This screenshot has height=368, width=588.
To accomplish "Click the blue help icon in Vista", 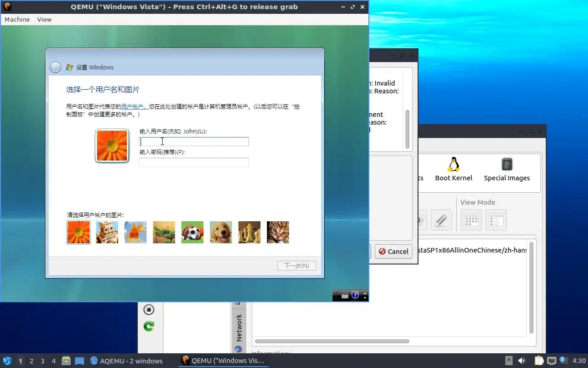I will click(355, 295).
